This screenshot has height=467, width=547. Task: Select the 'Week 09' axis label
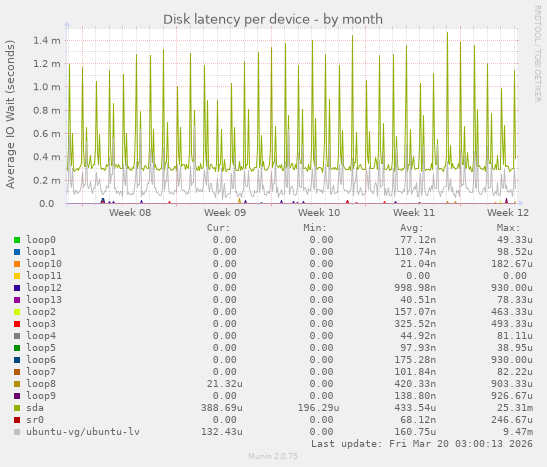225,212
